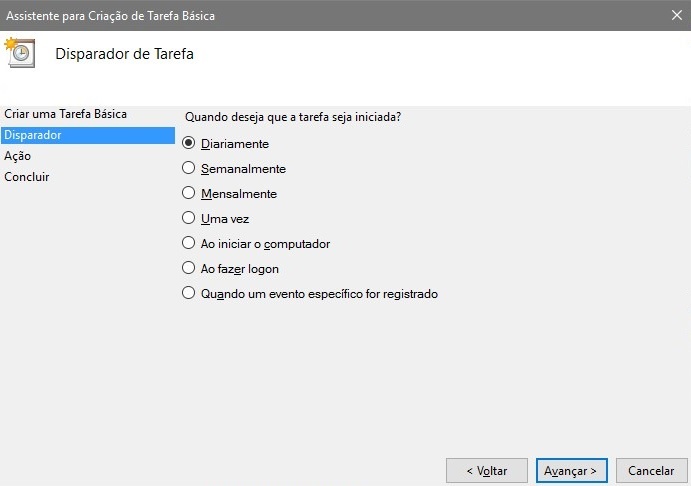The height and width of the screenshot is (486, 691).
Task: Choose the Semanalmente trigger option
Action: 189,169
